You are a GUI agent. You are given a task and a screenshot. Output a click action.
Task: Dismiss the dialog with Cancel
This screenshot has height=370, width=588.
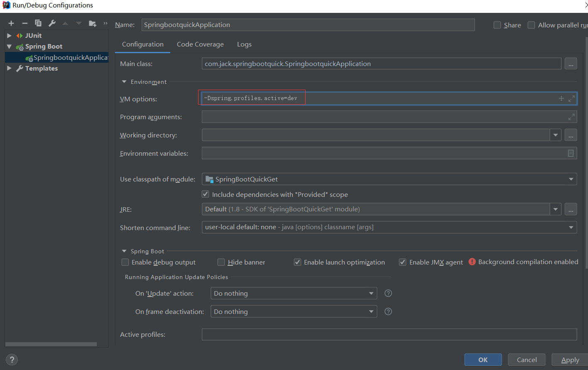point(527,360)
